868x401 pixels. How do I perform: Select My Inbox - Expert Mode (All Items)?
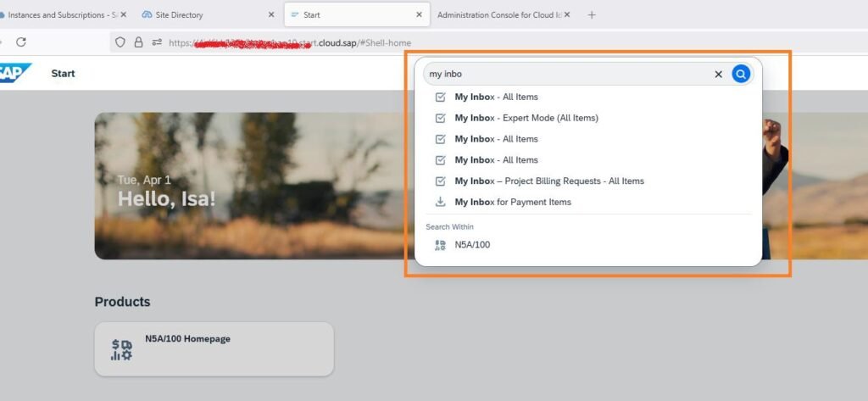526,118
